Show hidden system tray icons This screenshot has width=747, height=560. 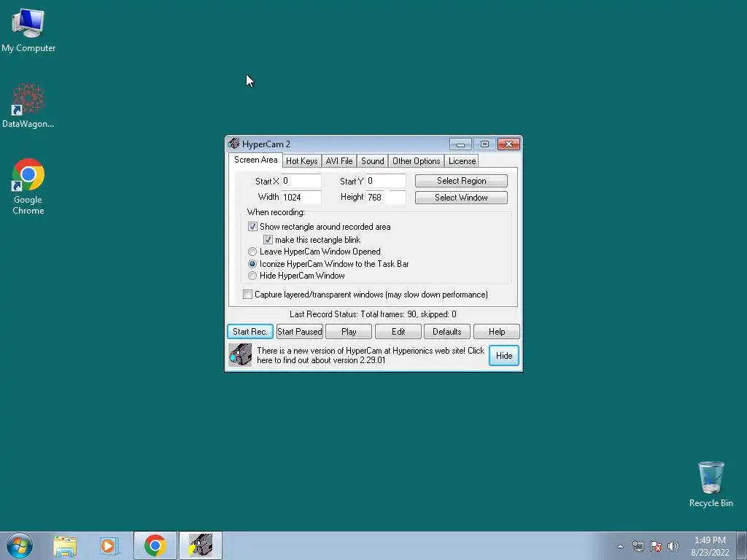click(620, 546)
